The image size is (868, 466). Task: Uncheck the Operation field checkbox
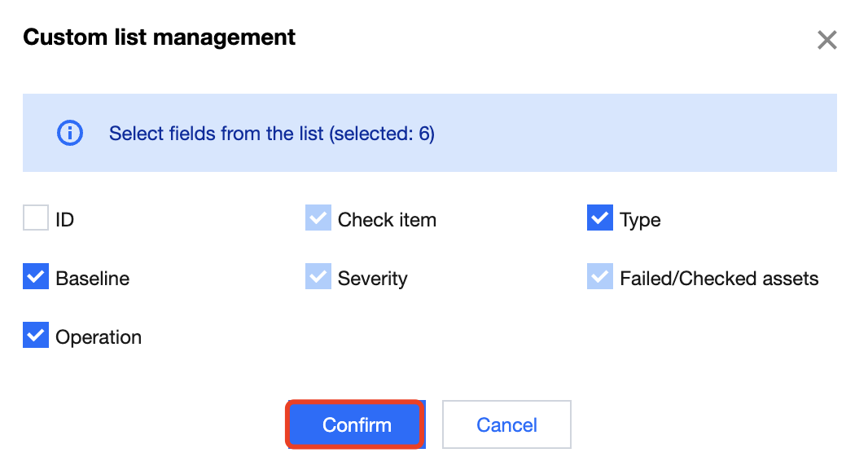click(x=36, y=336)
